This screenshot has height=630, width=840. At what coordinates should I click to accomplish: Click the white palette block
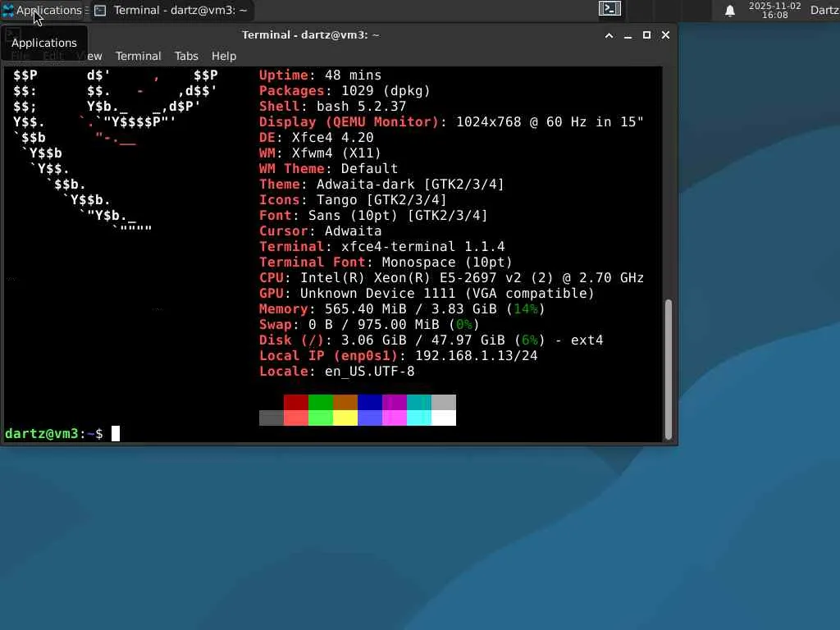coord(444,418)
